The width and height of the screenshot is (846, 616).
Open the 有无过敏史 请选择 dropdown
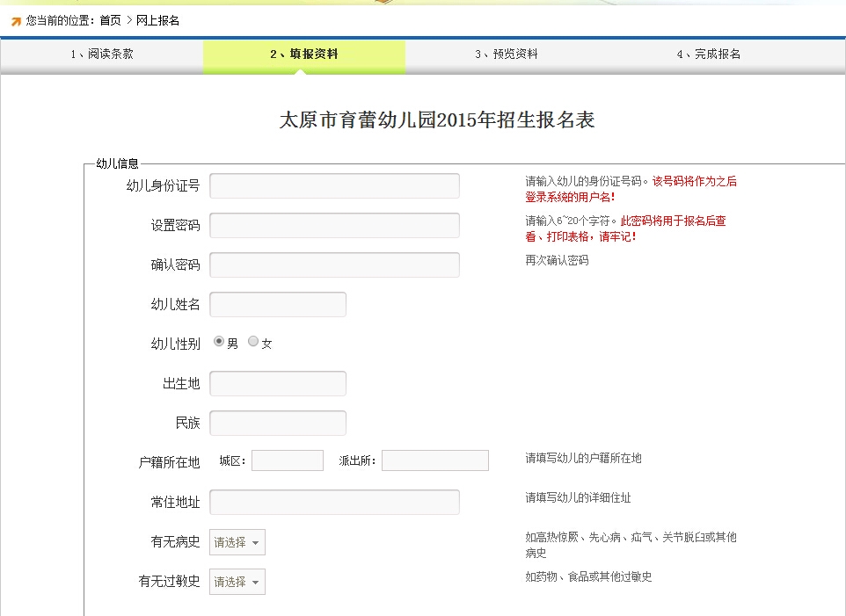coord(236,582)
